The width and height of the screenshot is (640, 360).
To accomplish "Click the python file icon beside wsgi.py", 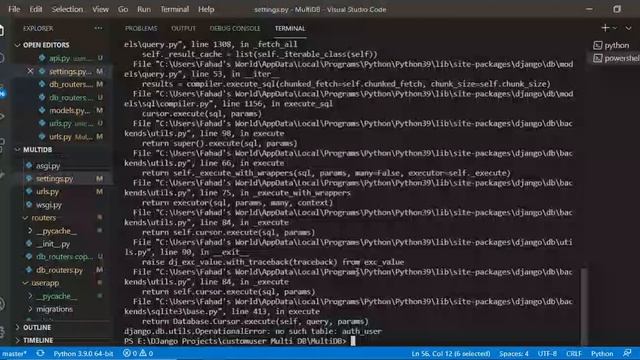I will pyautogui.click(x=29, y=205).
